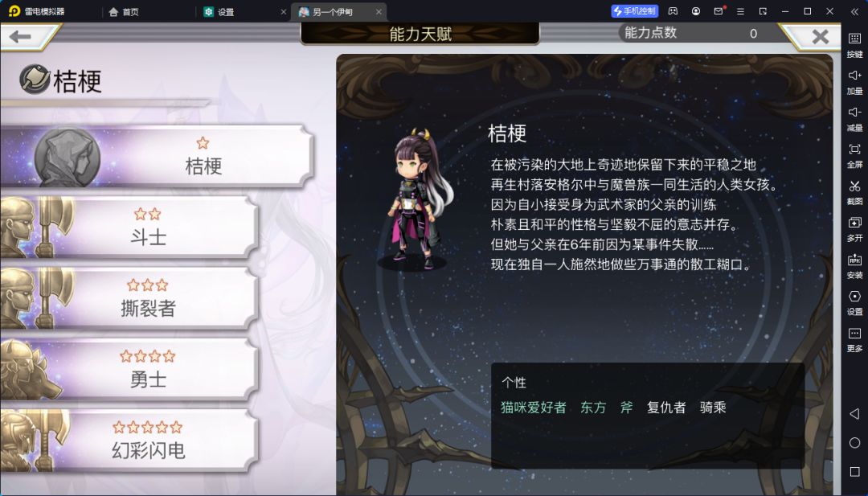
Task: Collapse the sidebar with the double chevron
Action: 854,11
